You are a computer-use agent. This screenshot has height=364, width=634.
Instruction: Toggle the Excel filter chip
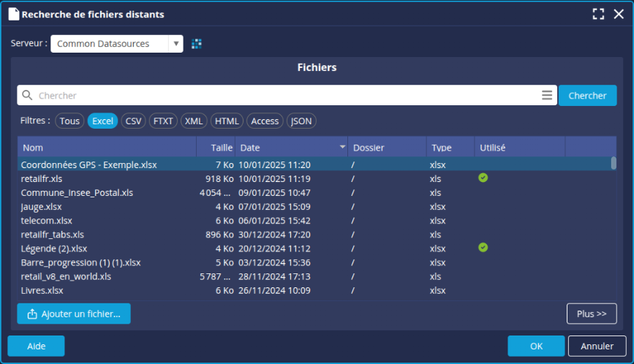tap(102, 121)
